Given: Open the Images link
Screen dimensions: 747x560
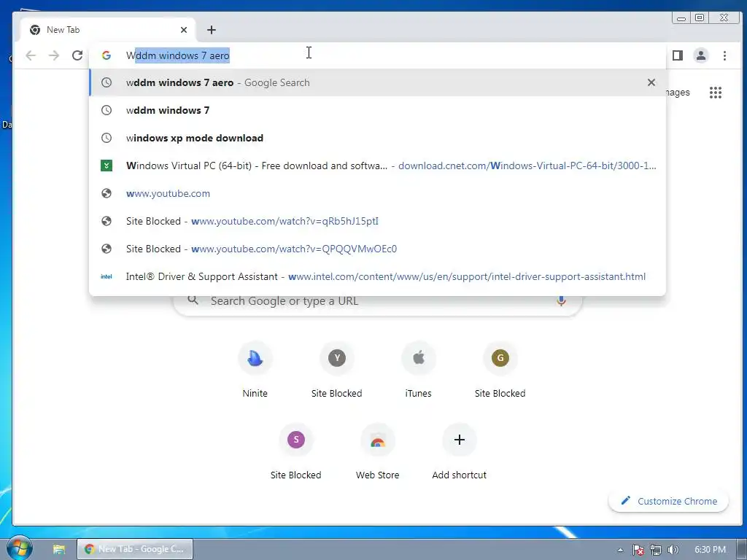Looking at the screenshot, I should 678,93.
